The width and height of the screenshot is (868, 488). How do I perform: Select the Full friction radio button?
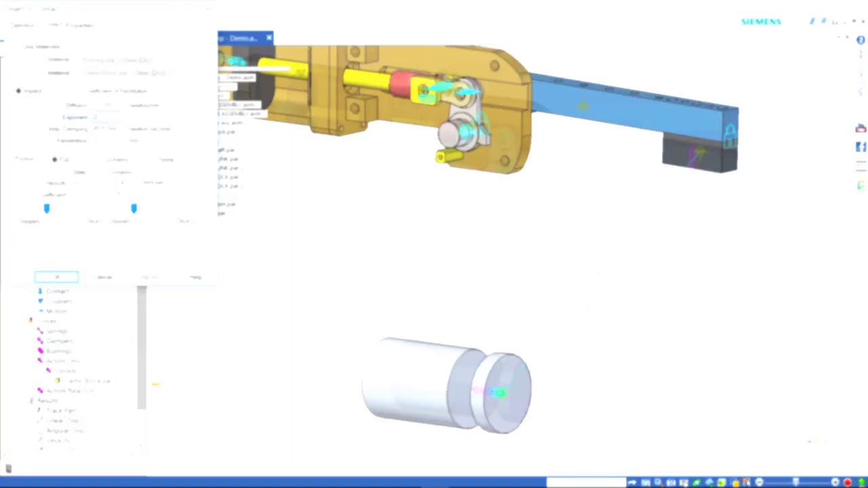(55, 159)
